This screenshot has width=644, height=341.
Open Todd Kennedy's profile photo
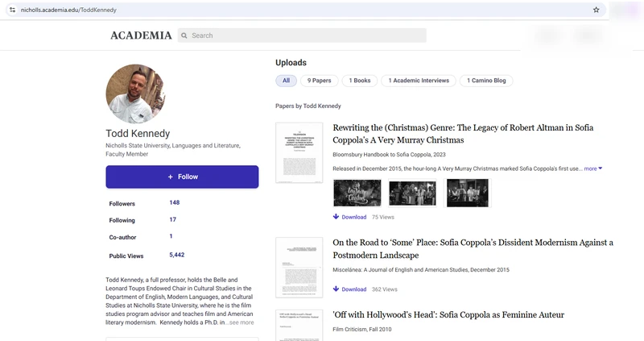point(135,94)
